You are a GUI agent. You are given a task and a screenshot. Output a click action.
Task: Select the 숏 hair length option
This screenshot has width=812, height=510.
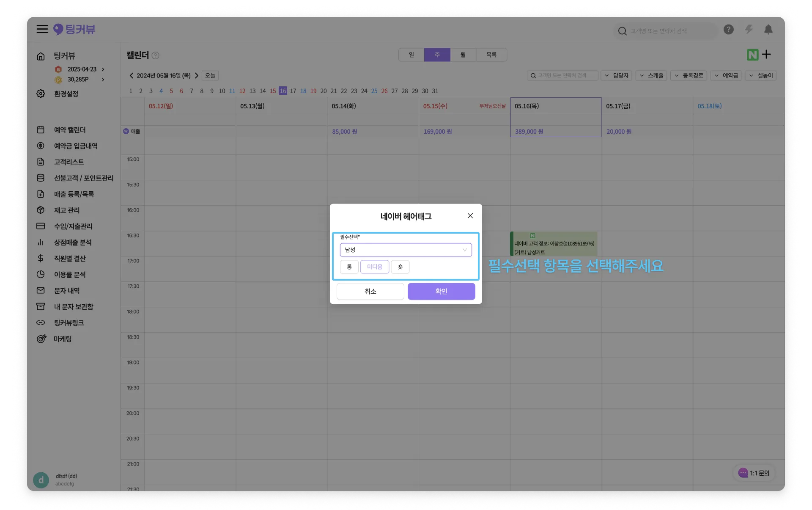[x=400, y=267]
